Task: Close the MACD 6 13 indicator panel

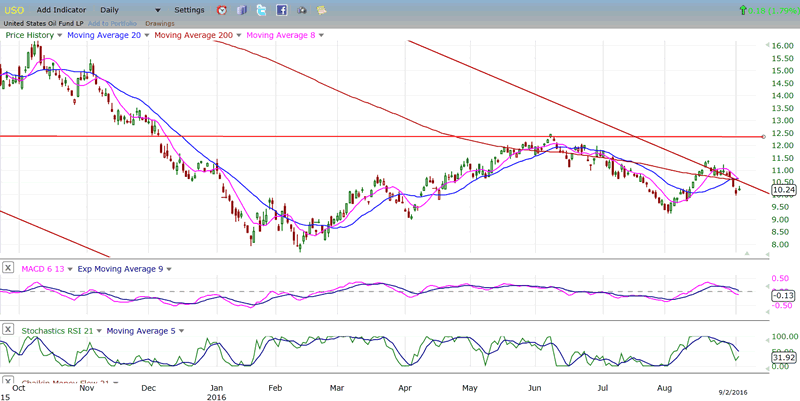Action: tap(8, 268)
